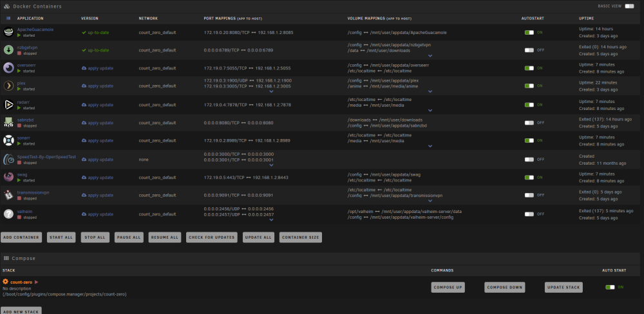
Task: Click the Compose Down button
Action: pyautogui.click(x=504, y=288)
